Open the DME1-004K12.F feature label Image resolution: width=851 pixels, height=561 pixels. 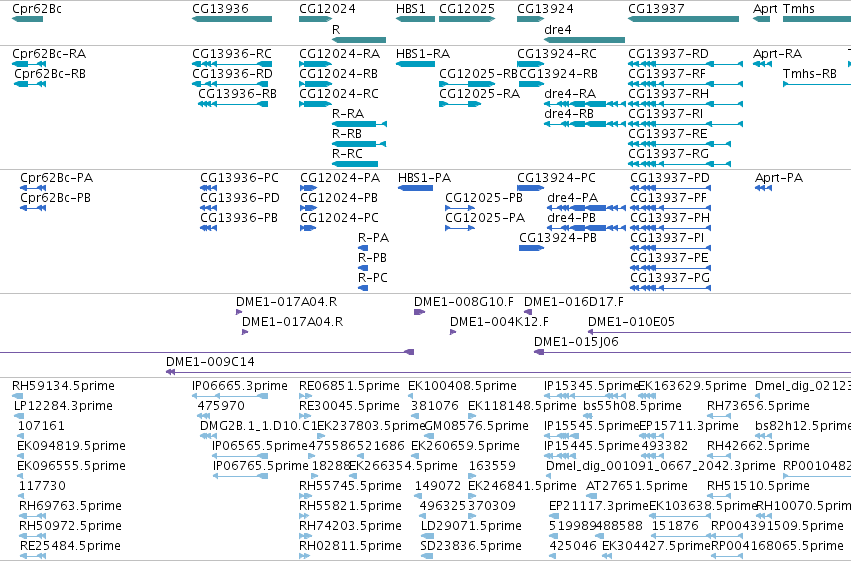point(499,322)
